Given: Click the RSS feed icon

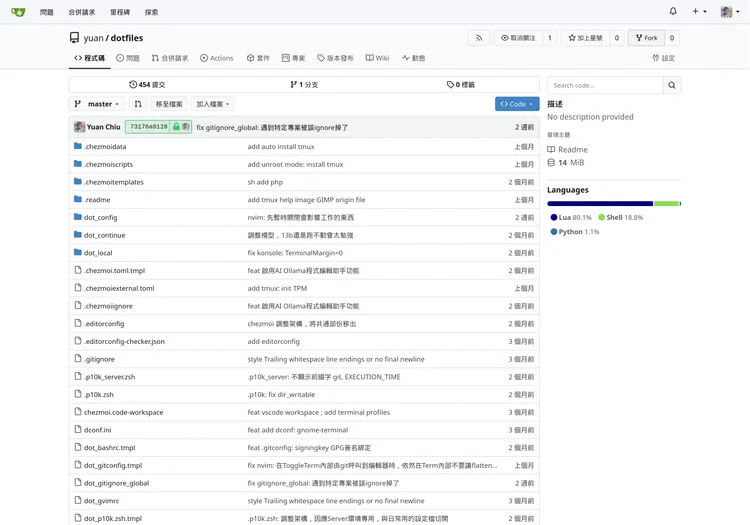Looking at the screenshot, I should [479, 38].
